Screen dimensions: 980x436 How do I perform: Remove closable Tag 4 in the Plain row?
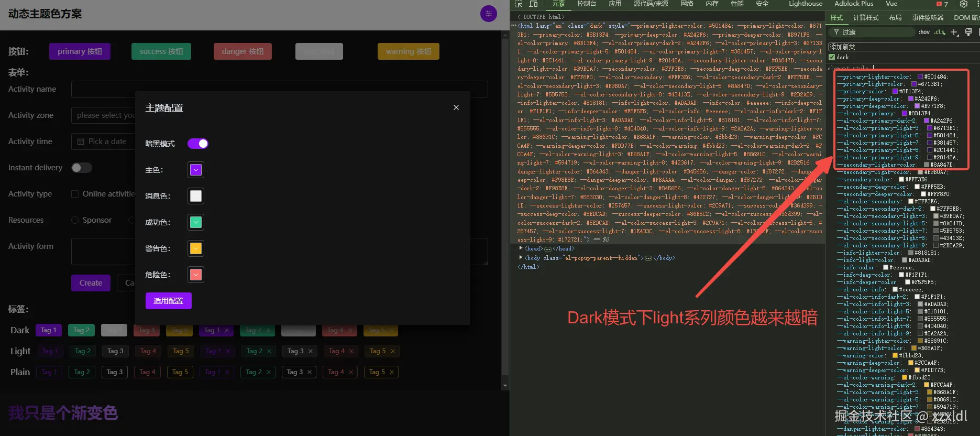pos(351,372)
